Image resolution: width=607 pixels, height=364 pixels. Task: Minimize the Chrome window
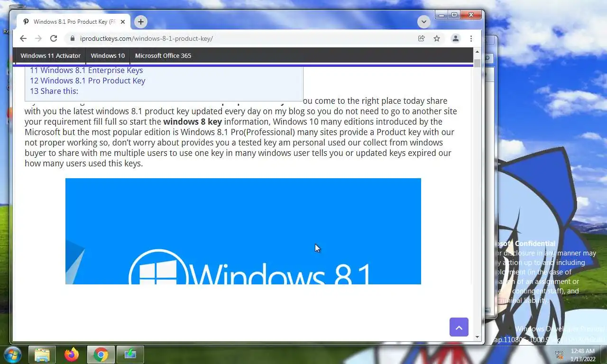[441, 15]
